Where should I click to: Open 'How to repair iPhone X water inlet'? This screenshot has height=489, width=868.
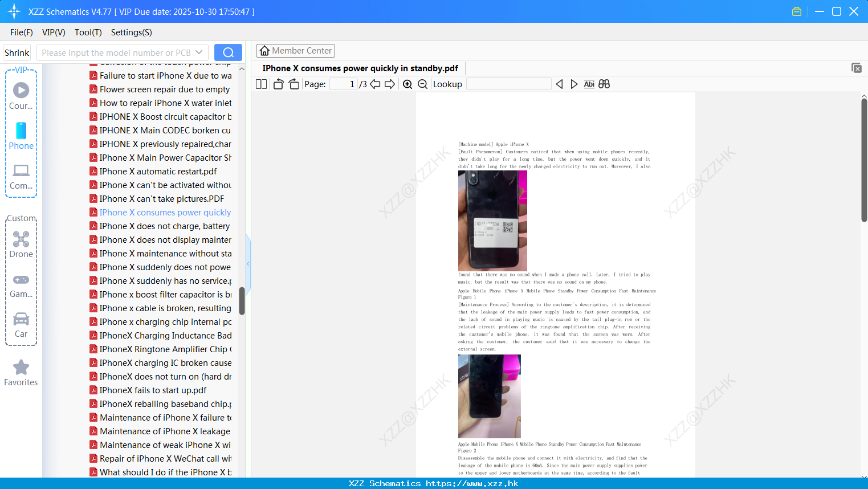[161, 103]
